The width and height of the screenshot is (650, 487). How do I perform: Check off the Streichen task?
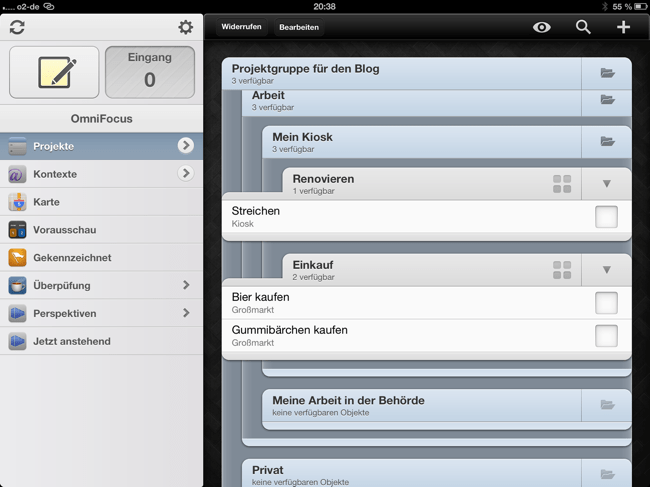coord(606,217)
